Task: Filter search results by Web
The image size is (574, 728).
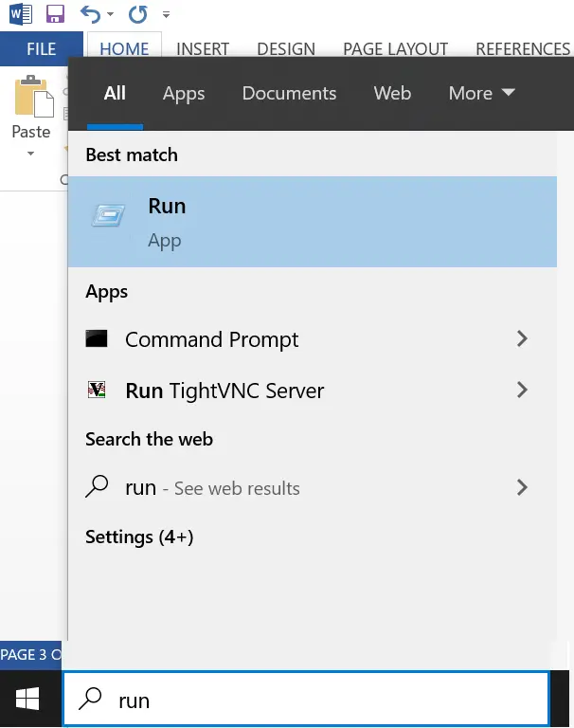Action: click(x=392, y=93)
